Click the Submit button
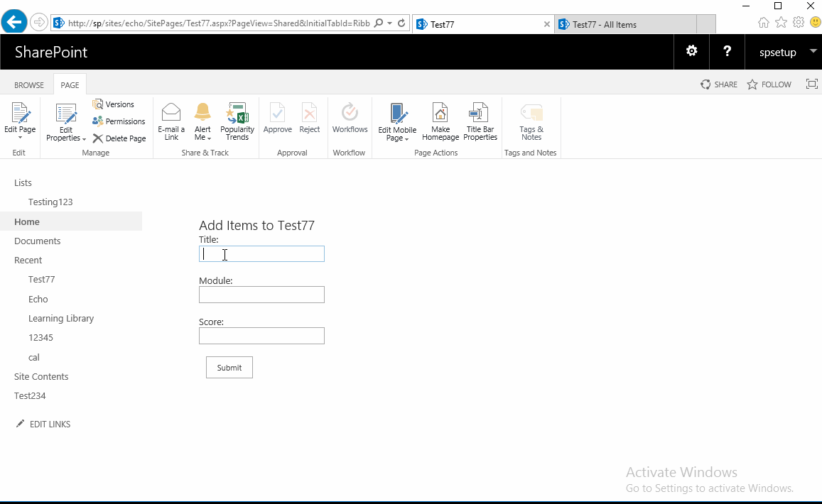This screenshot has width=822, height=504. point(229,367)
